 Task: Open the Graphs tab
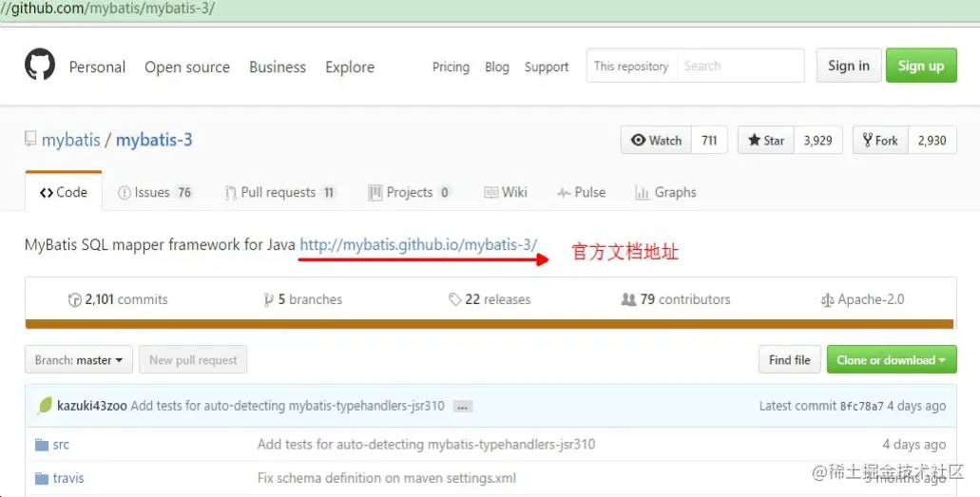coord(665,192)
